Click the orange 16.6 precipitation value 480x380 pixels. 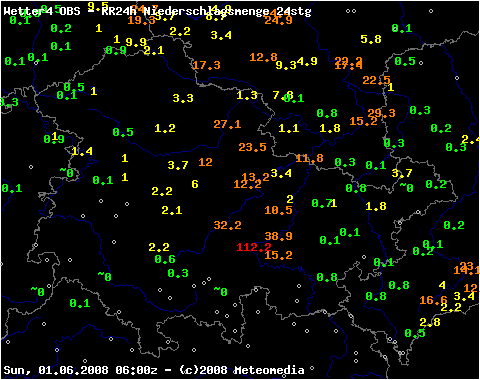coord(433,300)
